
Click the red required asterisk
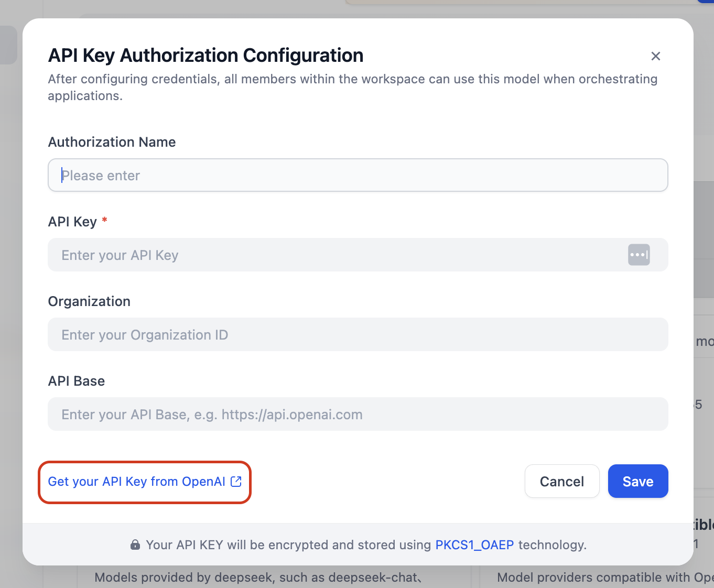[105, 221]
